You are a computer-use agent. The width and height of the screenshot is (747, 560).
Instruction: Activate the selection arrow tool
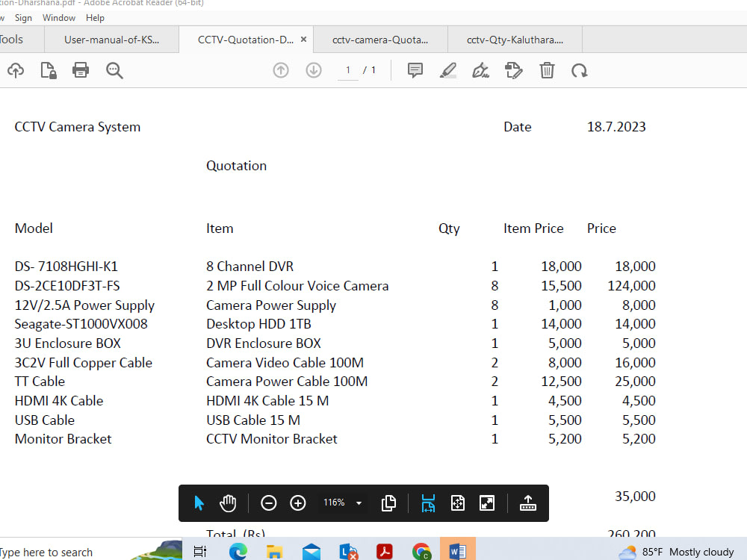point(199,503)
